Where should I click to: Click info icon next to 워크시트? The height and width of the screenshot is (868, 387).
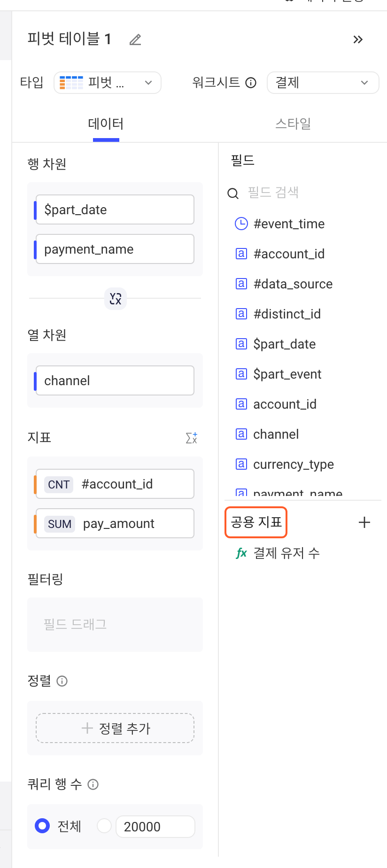coord(251,83)
